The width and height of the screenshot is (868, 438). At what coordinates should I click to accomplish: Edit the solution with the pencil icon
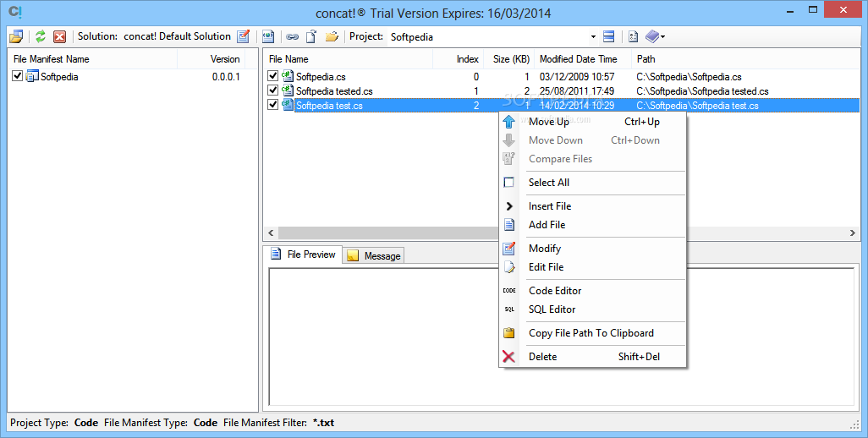point(244,36)
